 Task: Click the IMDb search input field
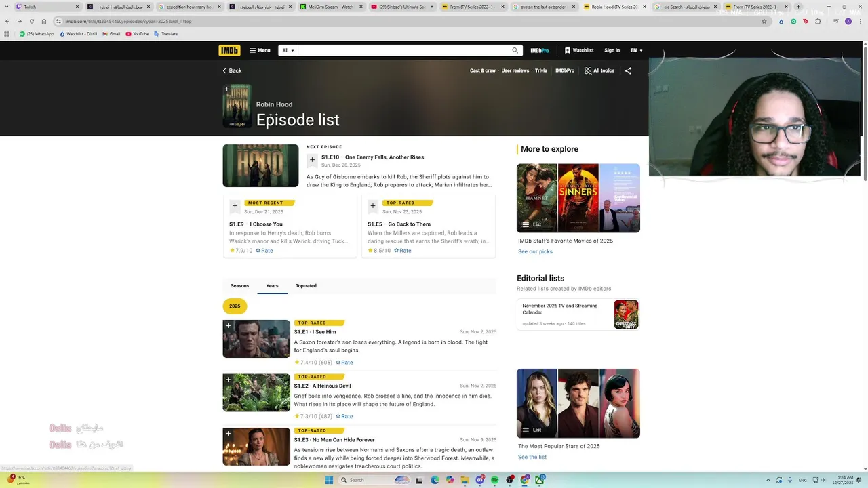tap(403, 50)
